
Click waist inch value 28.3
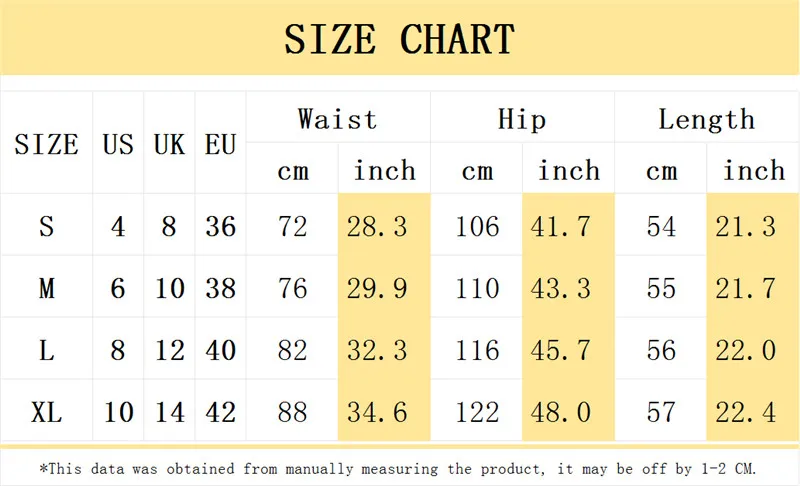pos(377,226)
